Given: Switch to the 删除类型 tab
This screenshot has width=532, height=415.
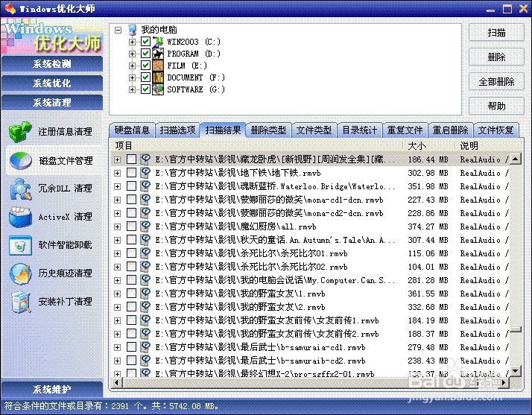Looking at the screenshot, I should click(268, 130).
